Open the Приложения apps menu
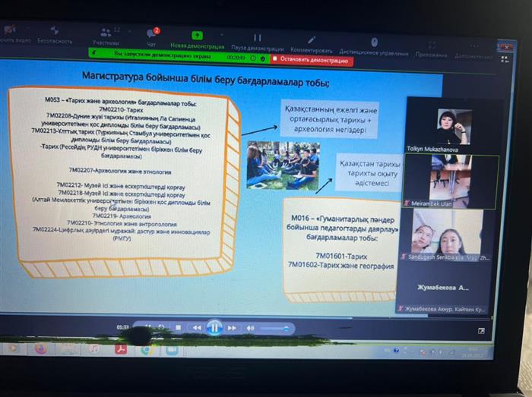 [x=431, y=50]
